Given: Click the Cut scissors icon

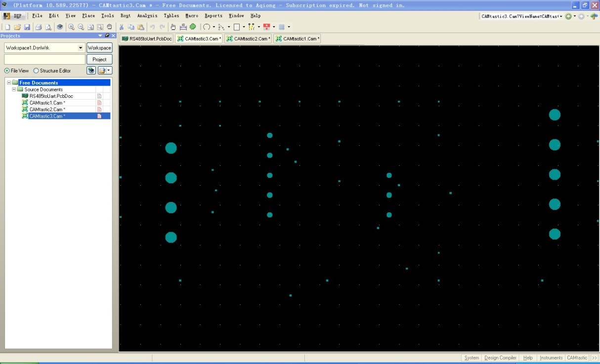Looking at the screenshot, I should [x=121, y=27].
